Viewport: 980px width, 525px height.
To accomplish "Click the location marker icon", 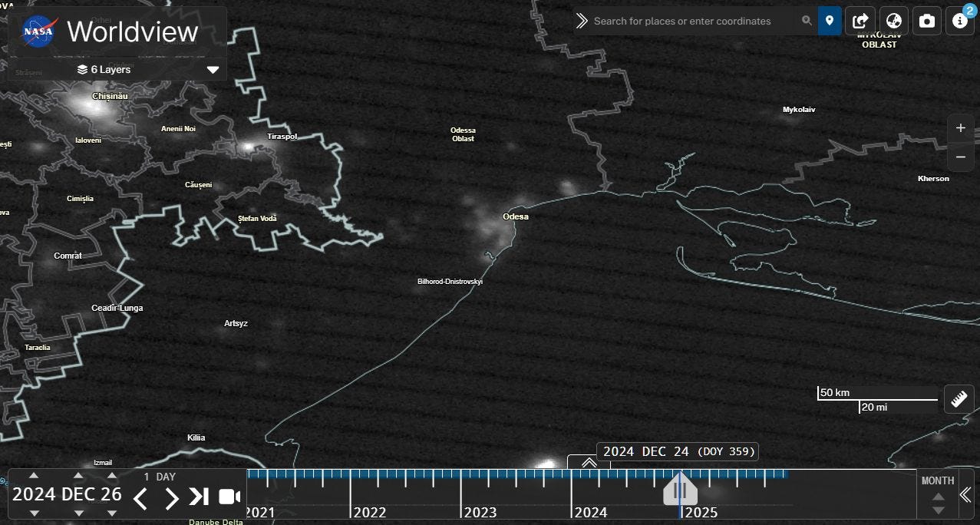I will [x=830, y=21].
